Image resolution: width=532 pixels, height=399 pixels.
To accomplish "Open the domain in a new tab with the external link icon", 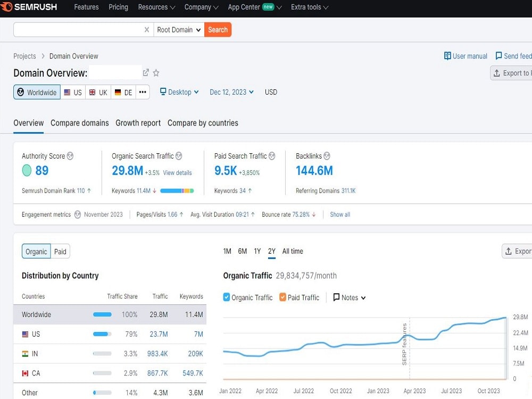I will [x=146, y=72].
